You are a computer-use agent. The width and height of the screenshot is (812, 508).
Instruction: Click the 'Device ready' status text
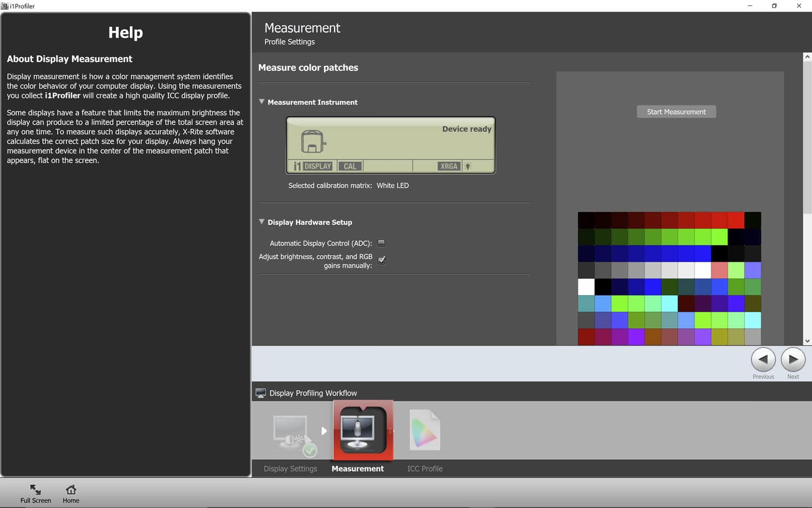[467, 129]
